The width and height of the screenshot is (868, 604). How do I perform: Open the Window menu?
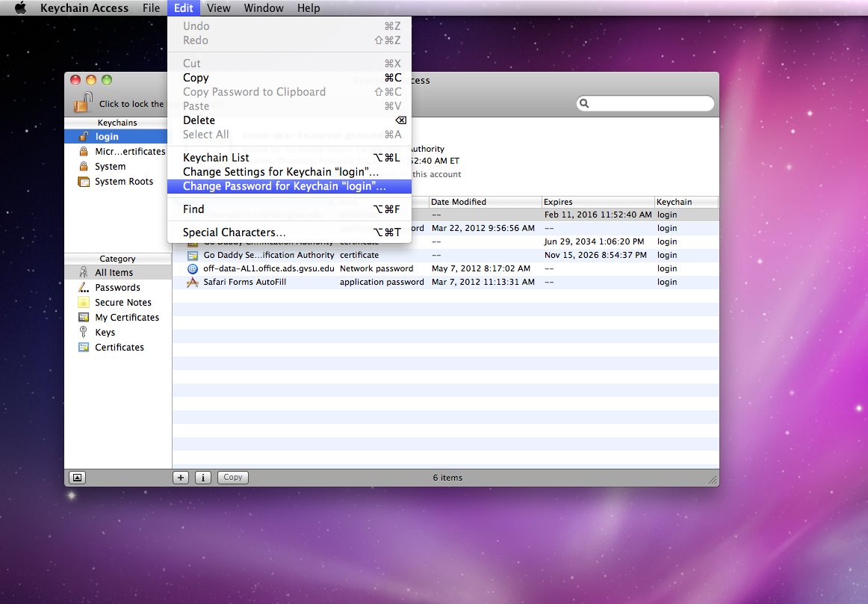pos(264,8)
